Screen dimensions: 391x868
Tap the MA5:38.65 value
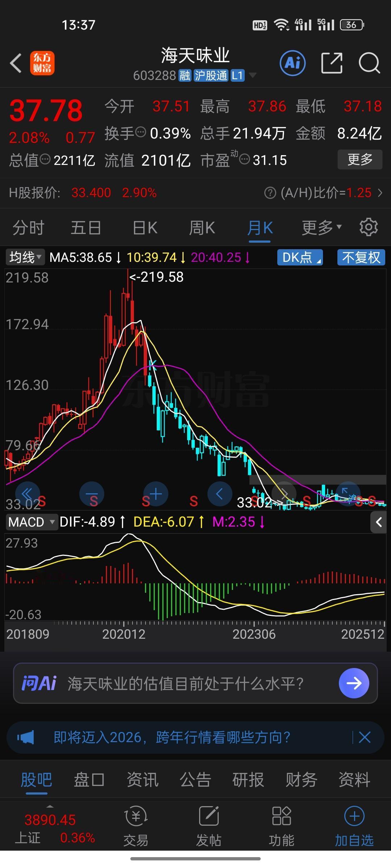80,258
